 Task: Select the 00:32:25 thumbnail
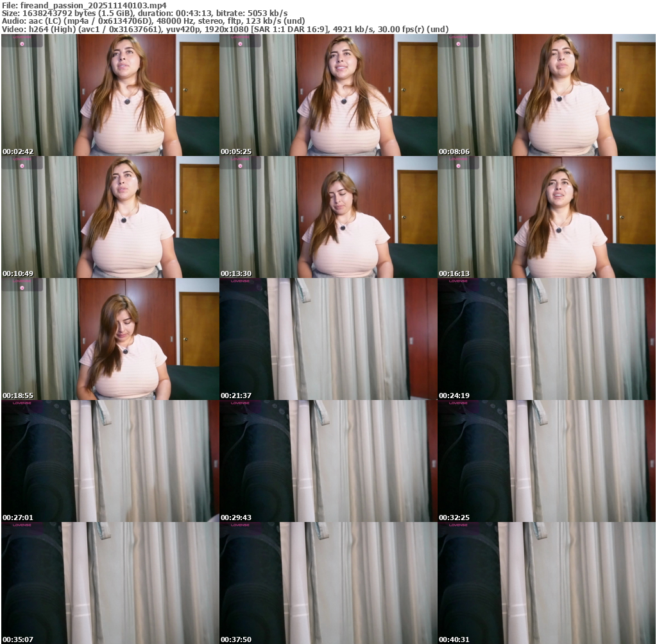(x=546, y=461)
